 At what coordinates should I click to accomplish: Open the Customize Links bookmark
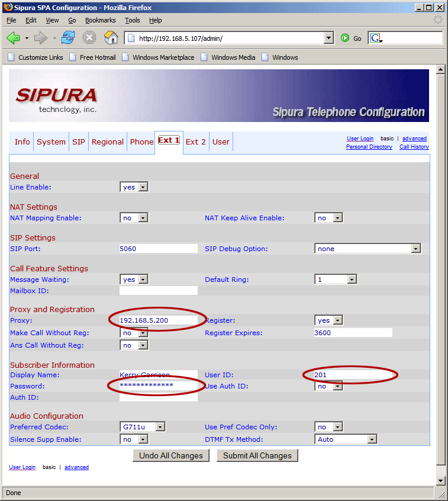click(36, 57)
